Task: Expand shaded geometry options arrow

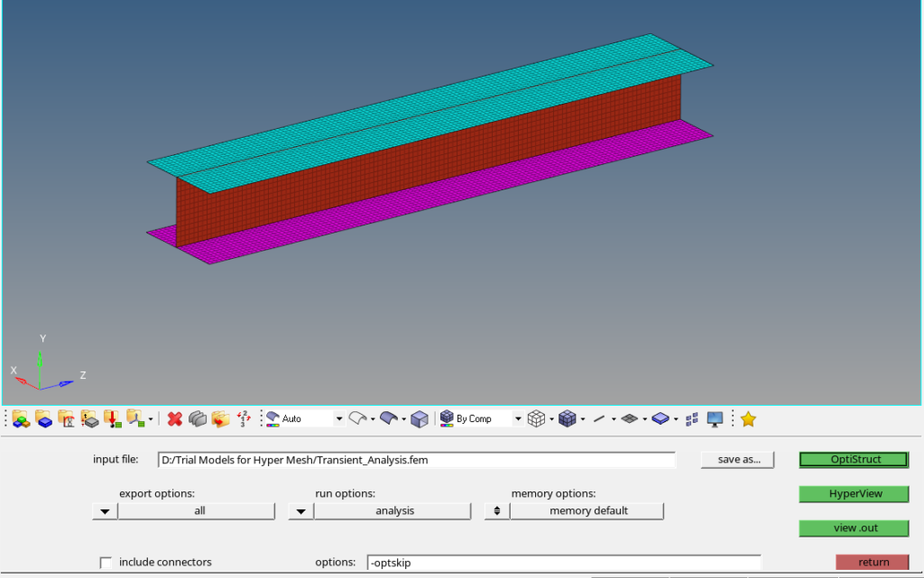Action: (403, 419)
